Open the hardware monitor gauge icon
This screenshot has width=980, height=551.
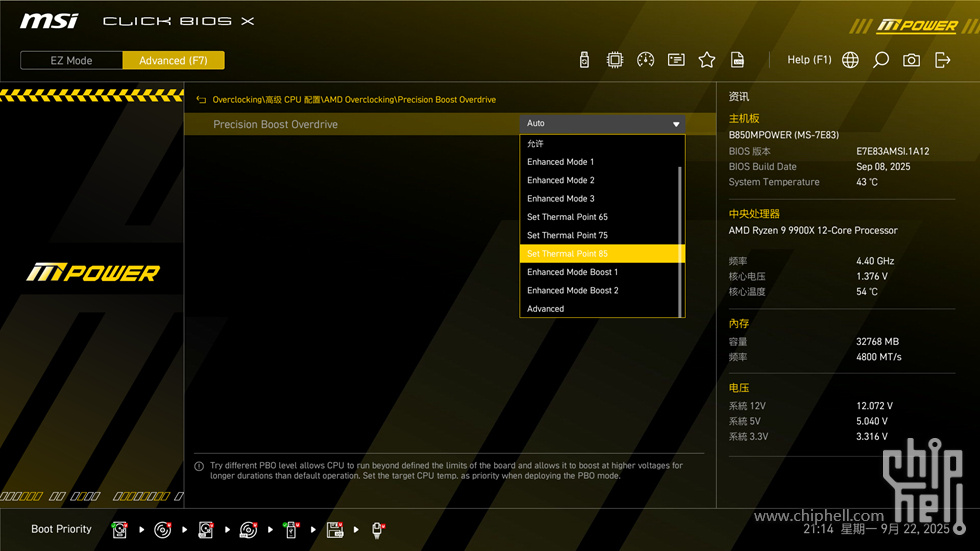tap(645, 60)
